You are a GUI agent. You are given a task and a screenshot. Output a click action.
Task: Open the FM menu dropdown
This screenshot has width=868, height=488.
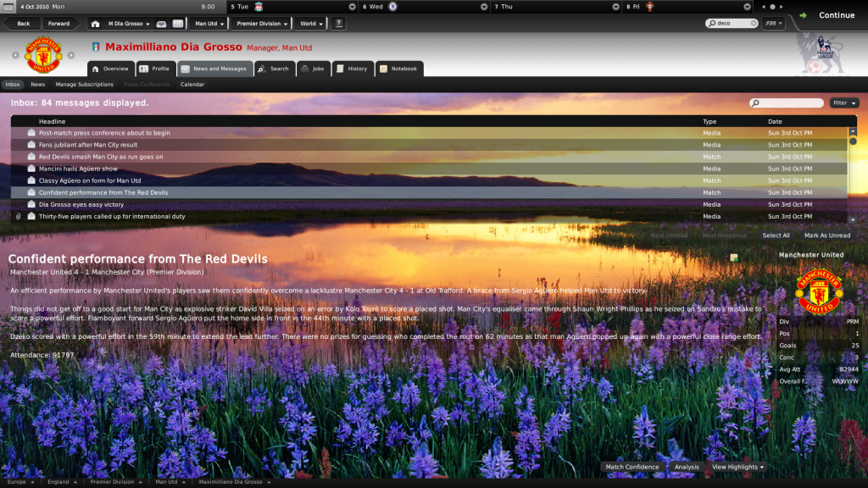[773, 23]
